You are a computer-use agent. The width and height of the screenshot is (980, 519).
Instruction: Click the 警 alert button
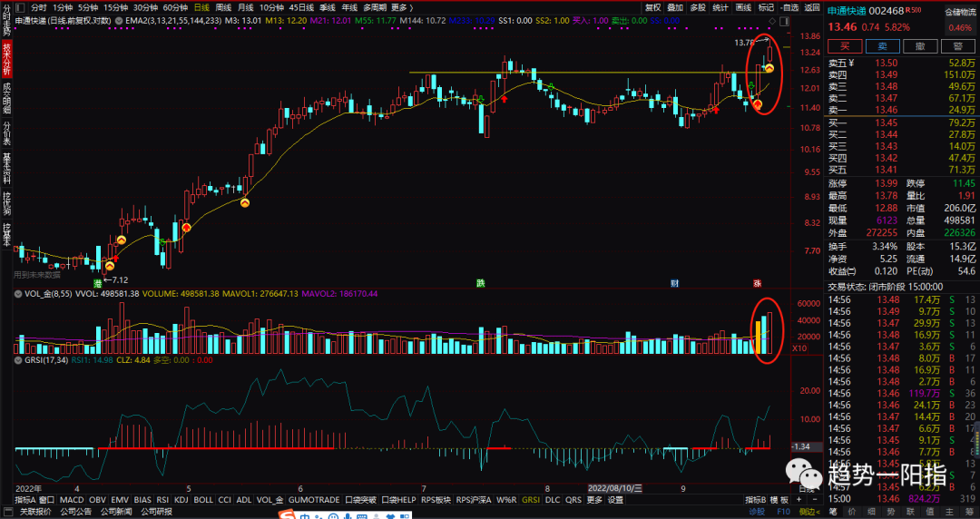click(957, 46)
